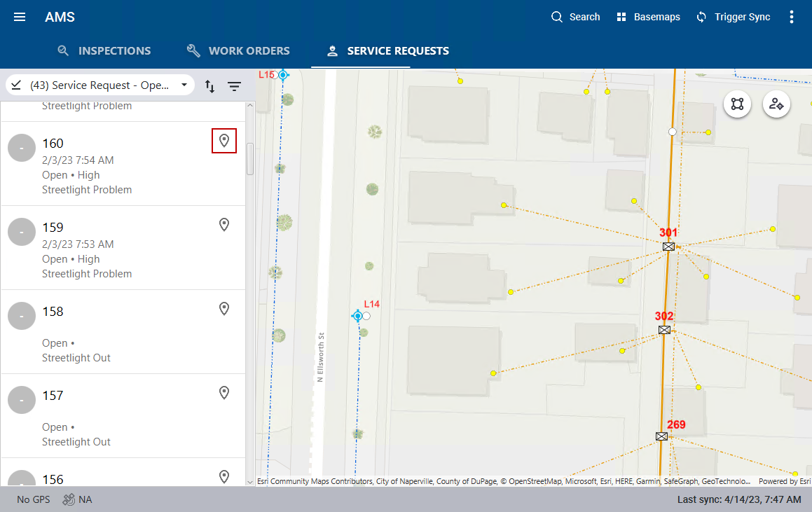Image resolution: width=812 pixels, height=512 pixels.
Task: Open the filter list icon
Action: 234,86
